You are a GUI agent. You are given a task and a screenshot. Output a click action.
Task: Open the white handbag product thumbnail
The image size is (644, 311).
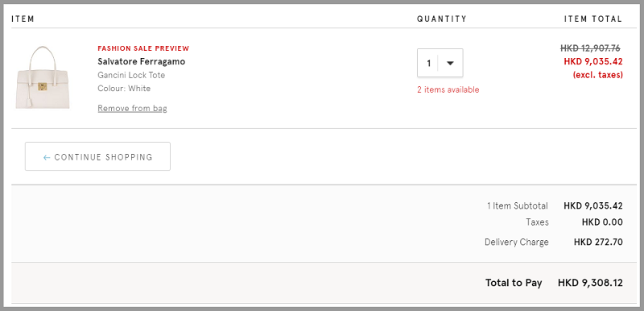point(43,78)
